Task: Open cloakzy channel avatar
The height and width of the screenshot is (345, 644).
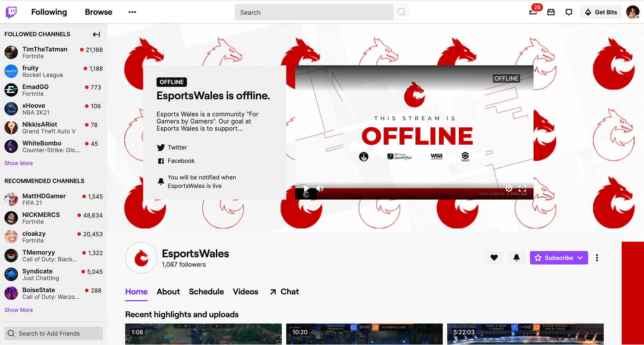Action: (11, 237)
